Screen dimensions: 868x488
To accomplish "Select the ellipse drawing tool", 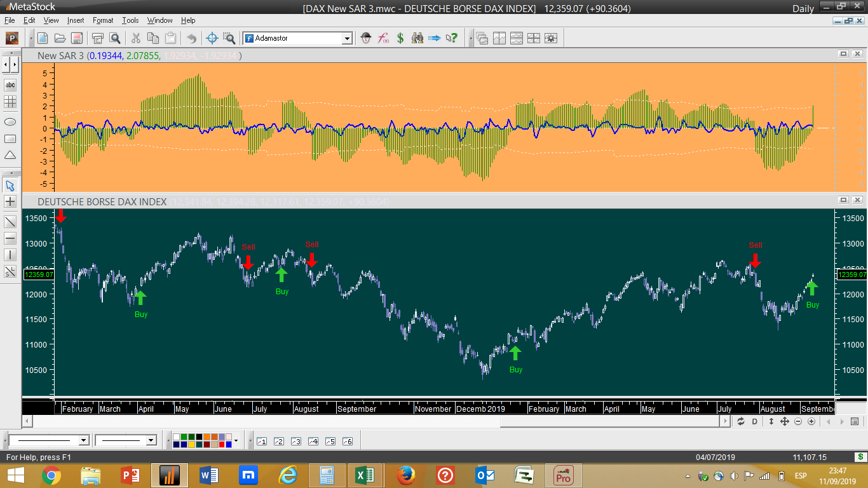I will tap(10, 122).
